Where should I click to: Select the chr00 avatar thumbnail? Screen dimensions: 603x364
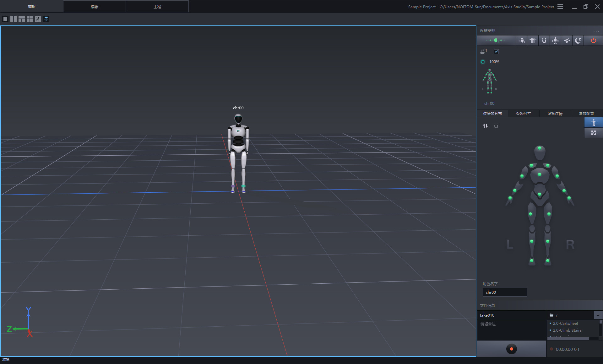(x=489, y=81)
